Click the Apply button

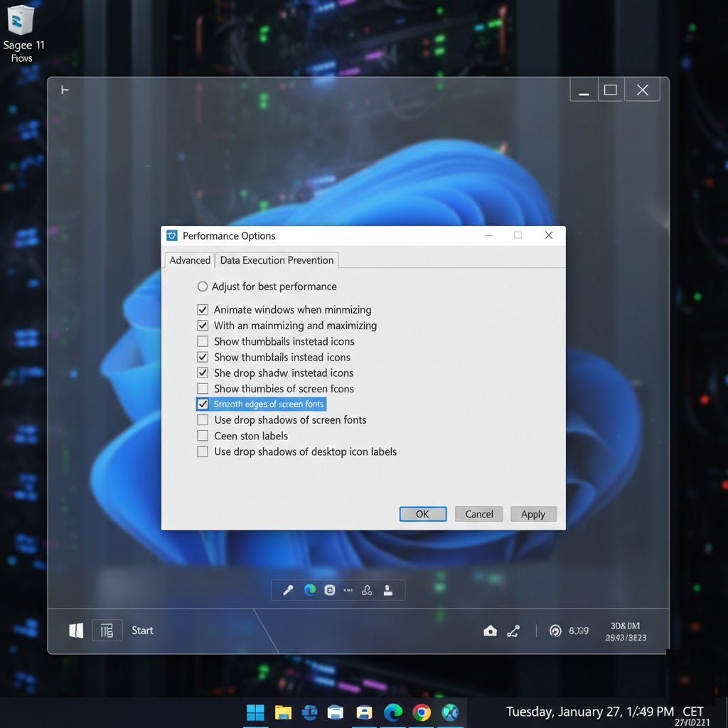click(533, 514)
